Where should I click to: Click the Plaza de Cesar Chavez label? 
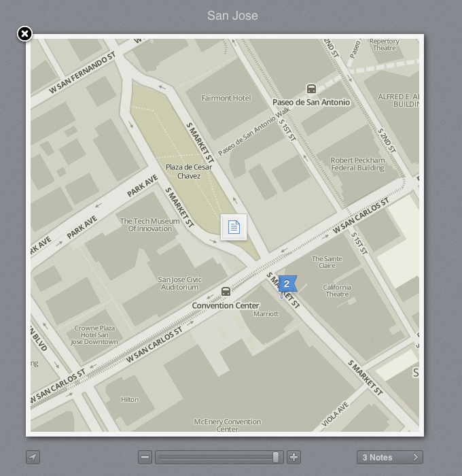click(x=189, y=171)
